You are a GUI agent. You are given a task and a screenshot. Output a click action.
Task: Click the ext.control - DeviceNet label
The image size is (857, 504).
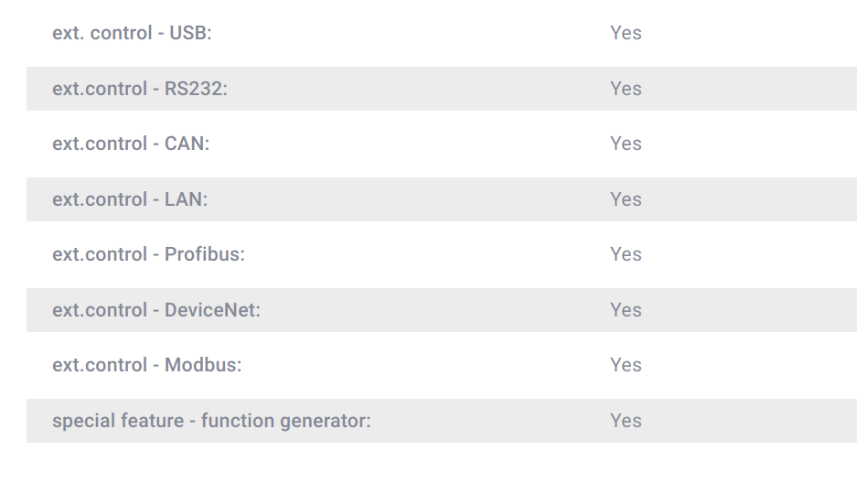(x=156, y=310)
